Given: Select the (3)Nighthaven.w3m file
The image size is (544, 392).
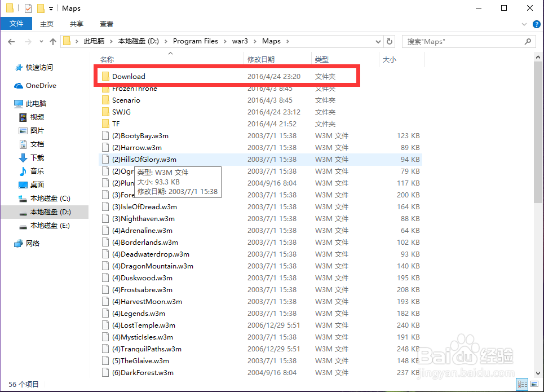Looking at the screenshot, I should [260, 219].
